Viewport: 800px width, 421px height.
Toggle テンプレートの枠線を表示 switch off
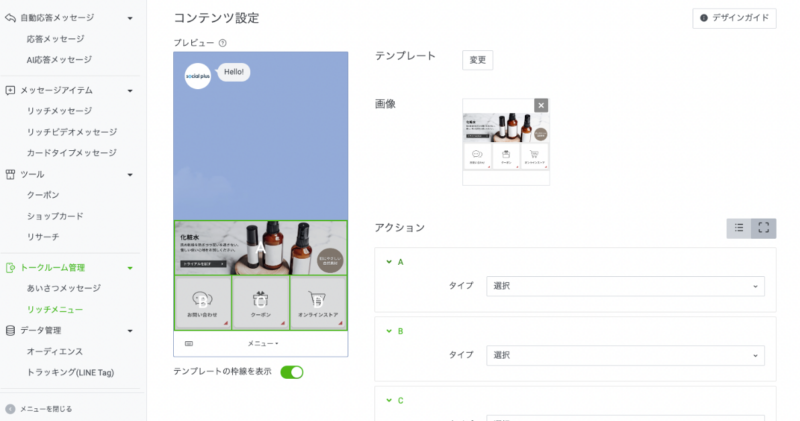[292, 372]
